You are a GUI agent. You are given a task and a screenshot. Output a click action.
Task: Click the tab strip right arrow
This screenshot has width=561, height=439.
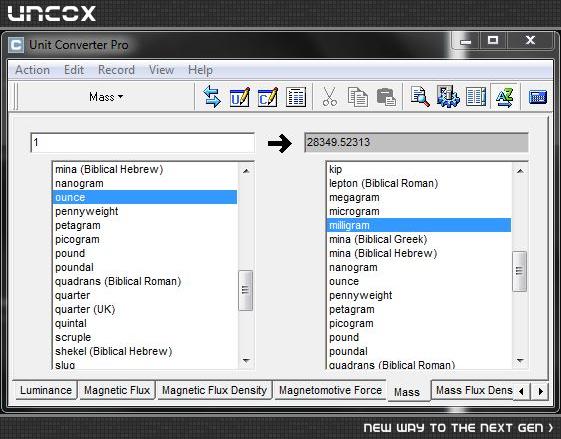tap(540, 391)
